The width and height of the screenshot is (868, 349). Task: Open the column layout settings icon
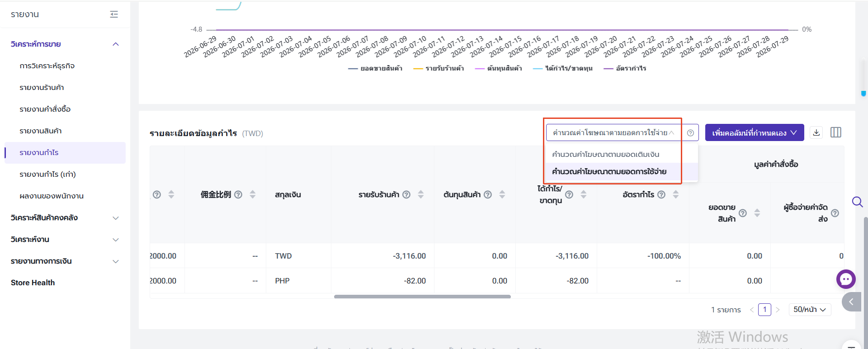[836, 132]
